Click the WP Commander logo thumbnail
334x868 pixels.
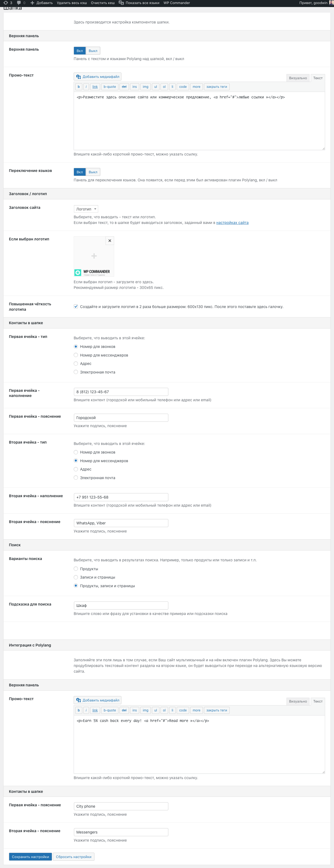94,257
